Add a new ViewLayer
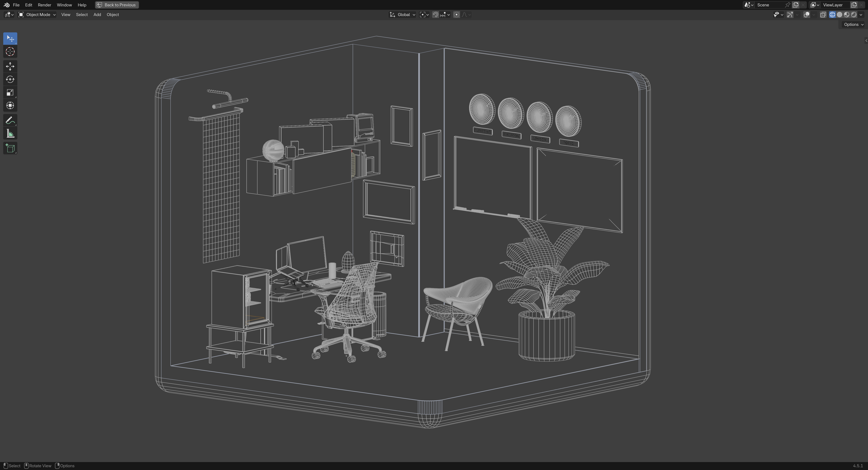This screenshot has height=470, width=868. [x=854, y=5]
